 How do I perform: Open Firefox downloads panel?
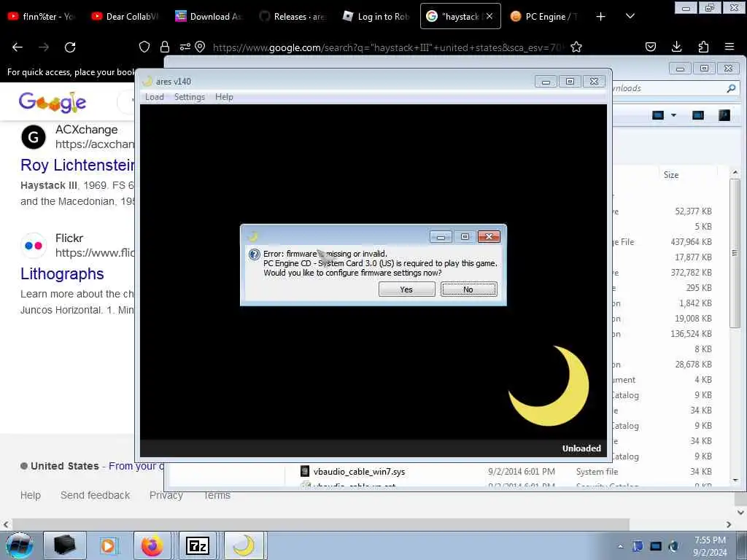[x=676, y=47]
